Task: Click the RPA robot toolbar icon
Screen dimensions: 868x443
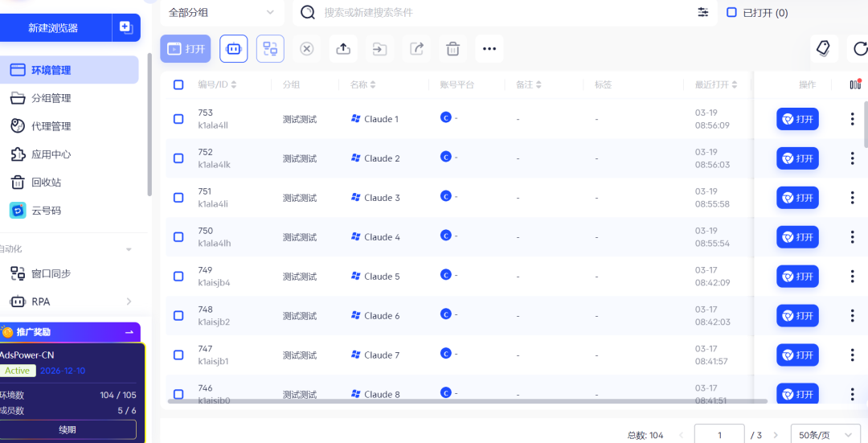Action: (234, 49)
